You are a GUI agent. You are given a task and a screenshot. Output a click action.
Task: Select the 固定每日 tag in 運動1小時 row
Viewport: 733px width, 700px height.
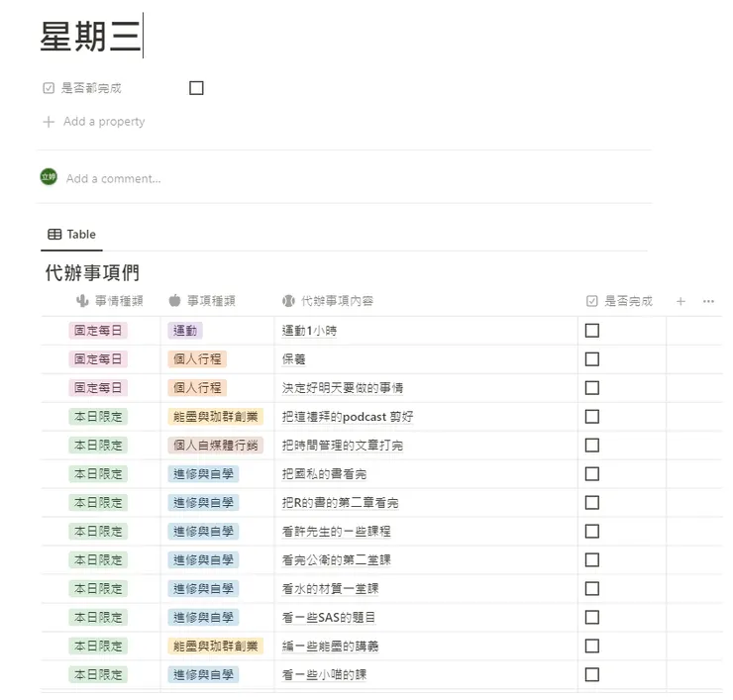[98, 331]
